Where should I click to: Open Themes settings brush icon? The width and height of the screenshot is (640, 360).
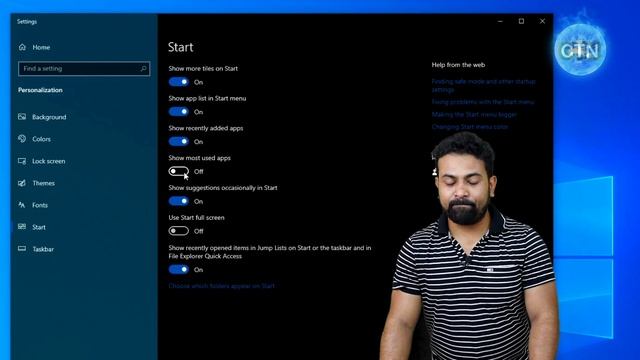(x=22, y=183)
